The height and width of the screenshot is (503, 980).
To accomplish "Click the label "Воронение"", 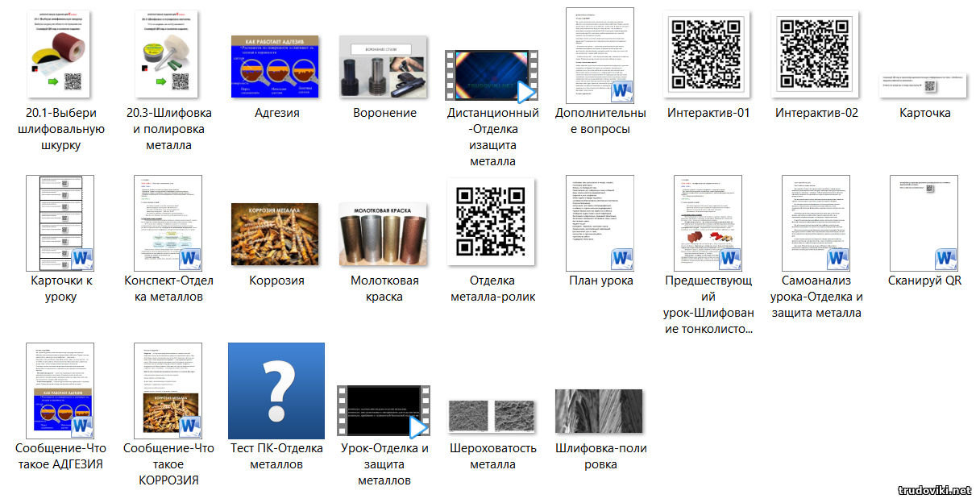I will pyautogui.click(x=384, y=113).
